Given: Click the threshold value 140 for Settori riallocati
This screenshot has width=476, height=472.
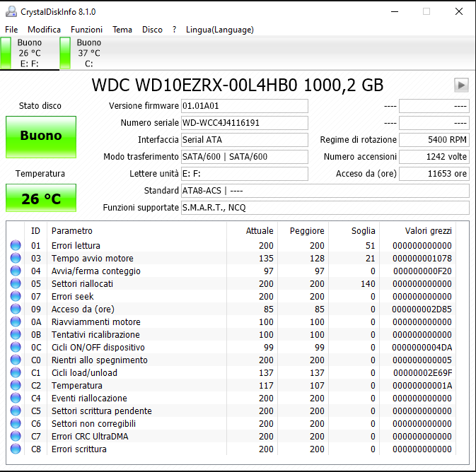Looking at the screenshot, I should pyautogui.click(x=368, y=283).
